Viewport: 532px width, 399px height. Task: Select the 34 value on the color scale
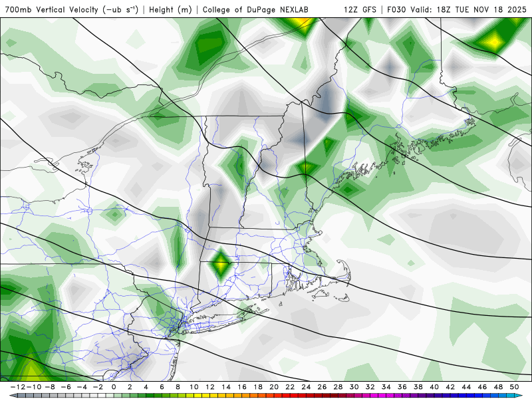click(386, 387)
